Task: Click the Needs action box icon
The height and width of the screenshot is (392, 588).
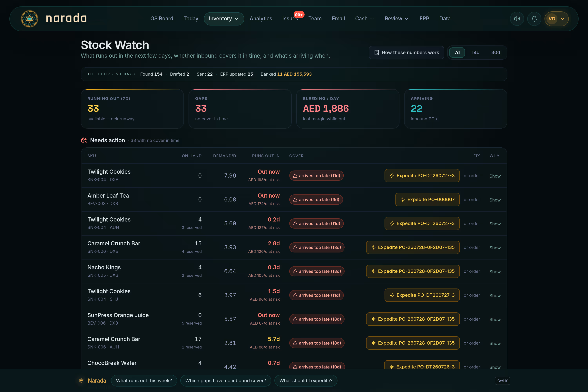Action: pyautogui.click(x=84, y=140)
